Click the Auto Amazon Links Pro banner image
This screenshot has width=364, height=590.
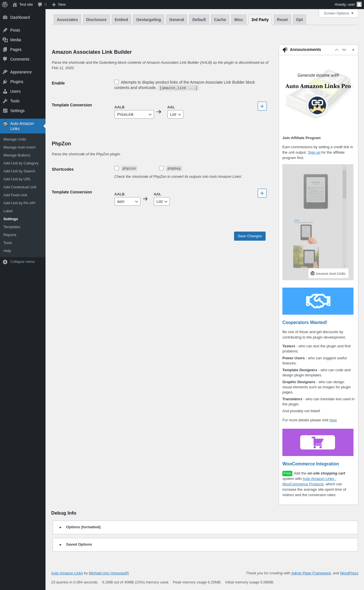click(318, 94)
